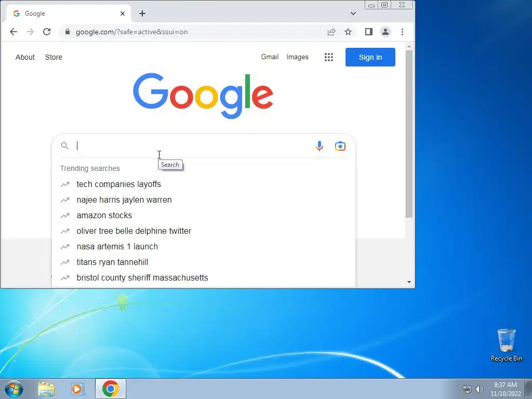
Task: Open the Windows Start menu
Action: coord(14,389)
